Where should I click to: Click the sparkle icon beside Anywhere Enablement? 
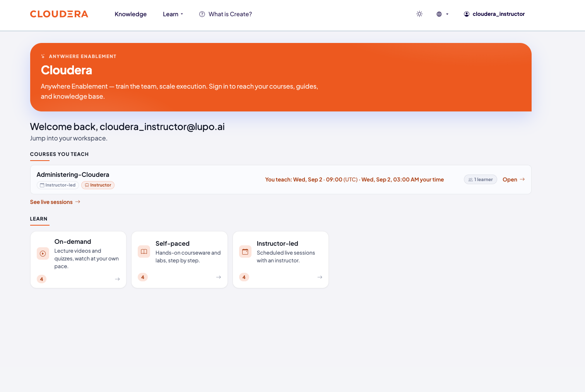pos(43,56)
